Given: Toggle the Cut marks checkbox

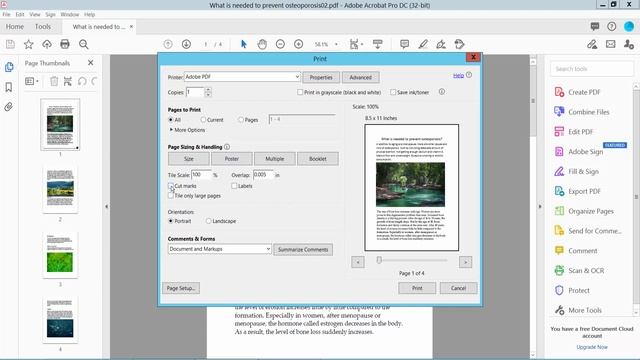Looking at the screenshot, I should pyautogui.click(x=171, y=186).
